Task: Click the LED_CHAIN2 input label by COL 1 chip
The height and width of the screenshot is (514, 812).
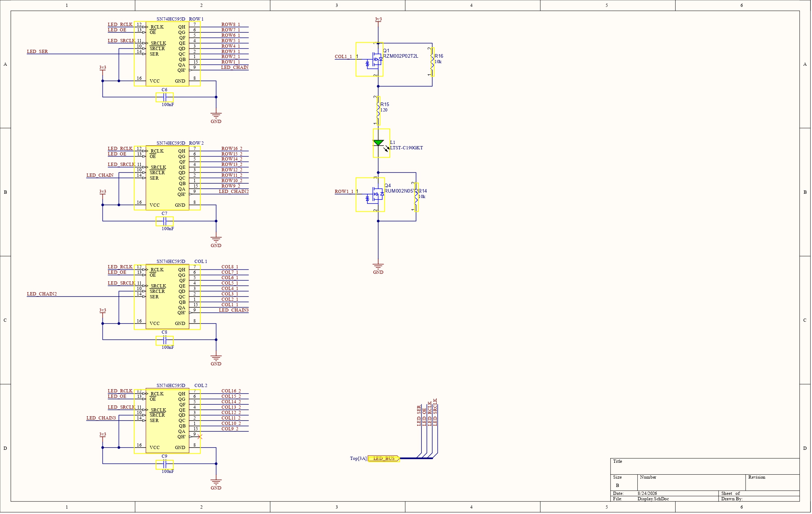Action: [x=42, y=294]
